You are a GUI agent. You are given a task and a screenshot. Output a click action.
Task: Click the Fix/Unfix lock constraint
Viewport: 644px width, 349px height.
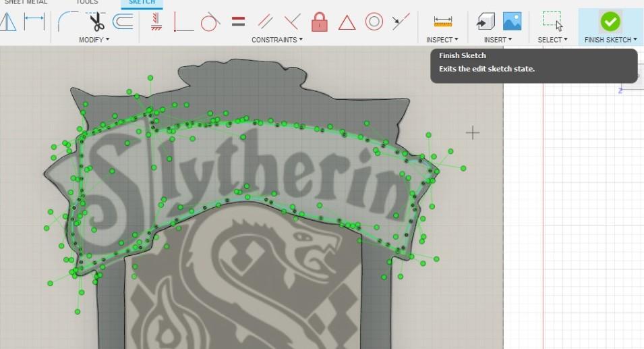pos(320,22)
